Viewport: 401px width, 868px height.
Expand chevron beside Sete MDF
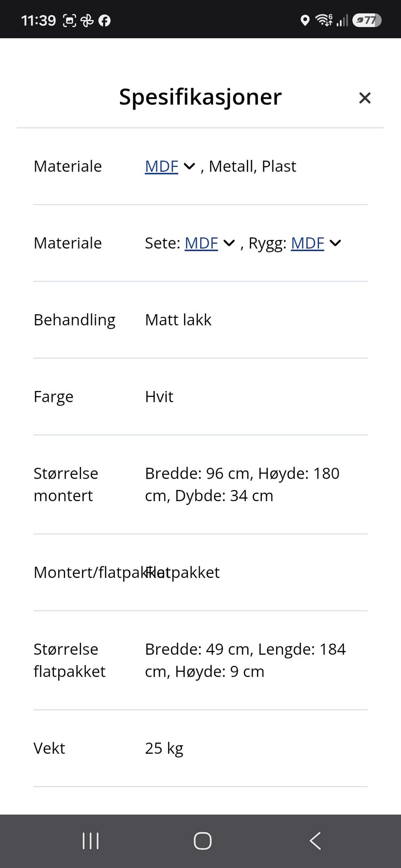pyautogui.click(x=229, y=243)
